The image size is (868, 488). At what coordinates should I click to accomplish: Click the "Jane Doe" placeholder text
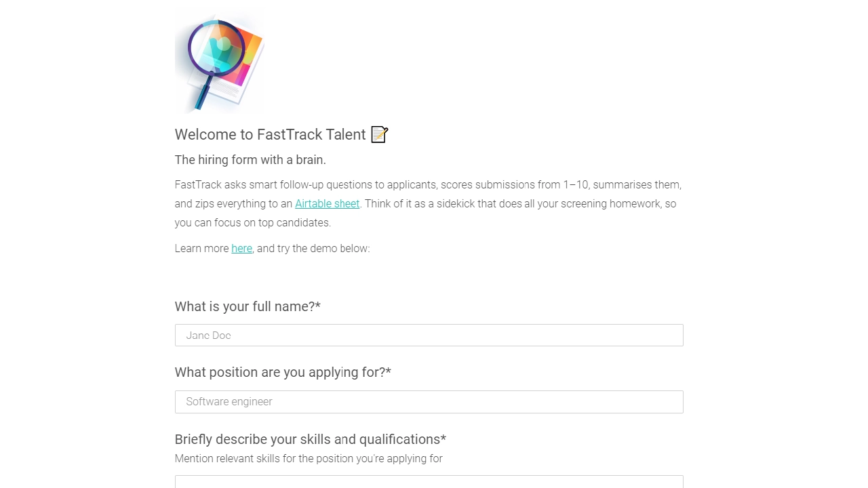pos(208,335)
